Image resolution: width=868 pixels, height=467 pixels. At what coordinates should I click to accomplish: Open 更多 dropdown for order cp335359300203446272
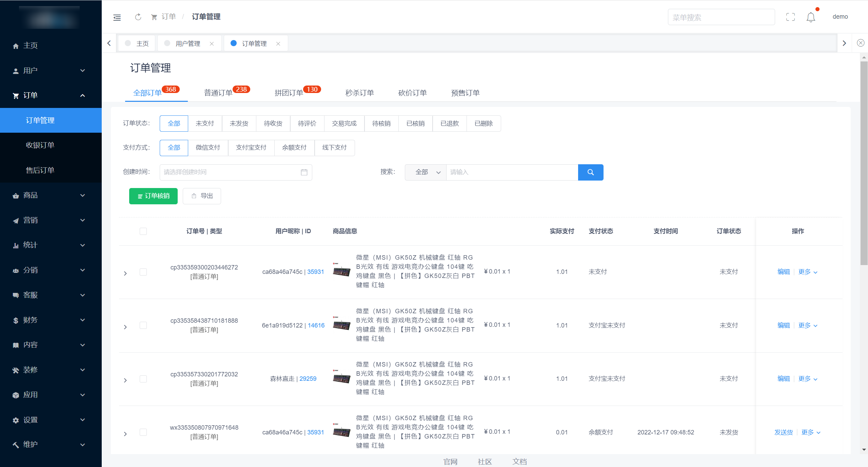pos(808,272)
